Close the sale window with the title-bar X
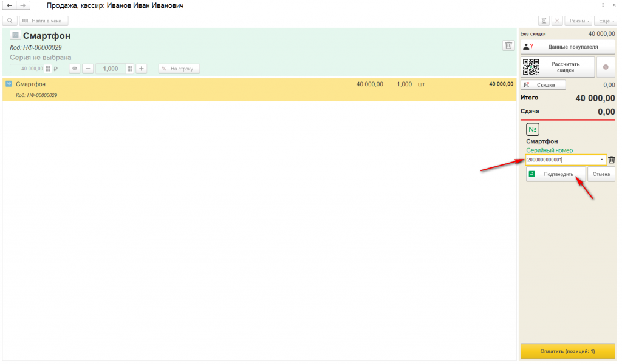This screenshot has width=622, height=364. pyautogui.click(x=614, y=5)
